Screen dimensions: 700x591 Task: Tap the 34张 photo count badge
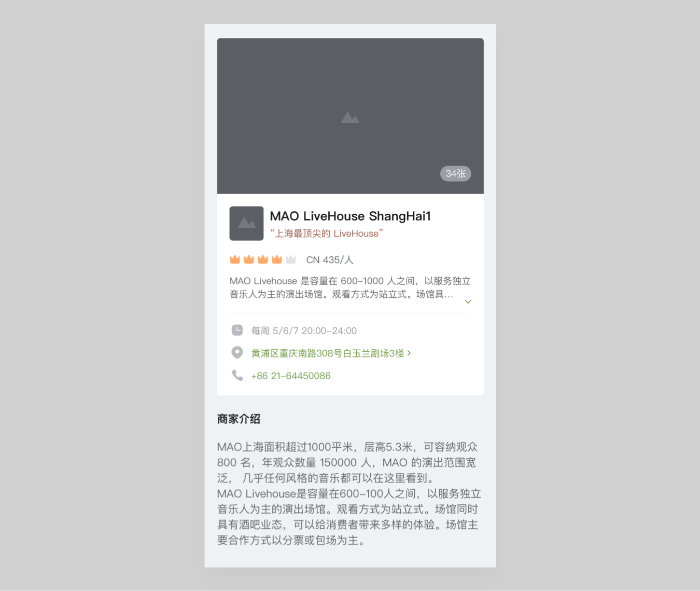[x=455, y=173]
